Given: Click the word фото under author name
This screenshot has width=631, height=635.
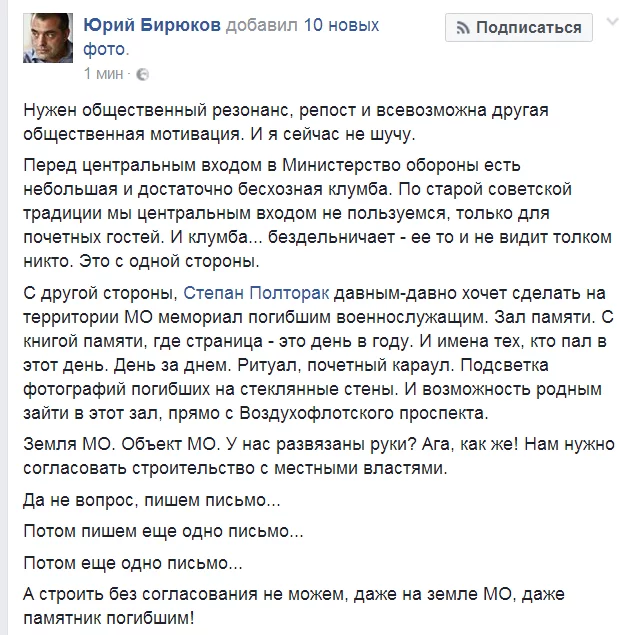Looking at the screenshot, I should click(106, 49).
